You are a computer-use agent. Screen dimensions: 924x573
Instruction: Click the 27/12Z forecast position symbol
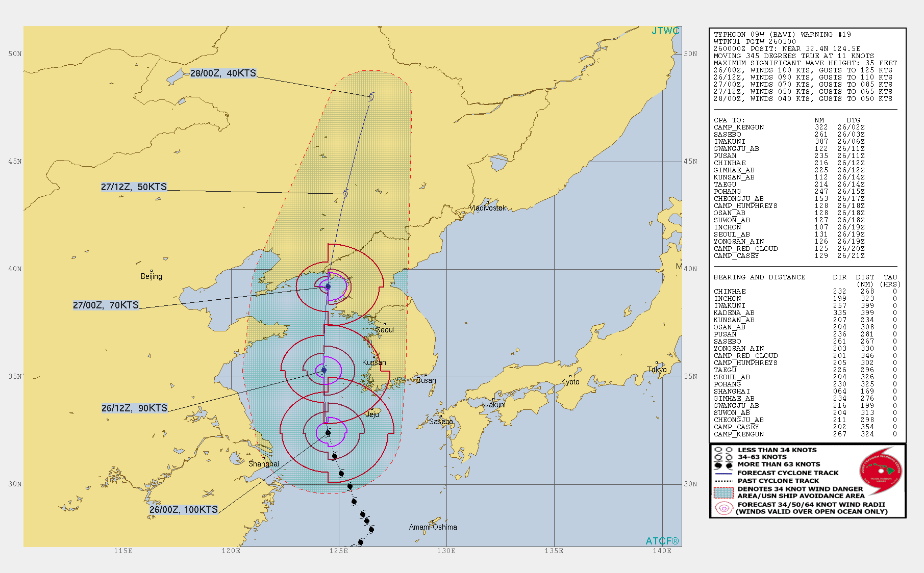(345, 194)
